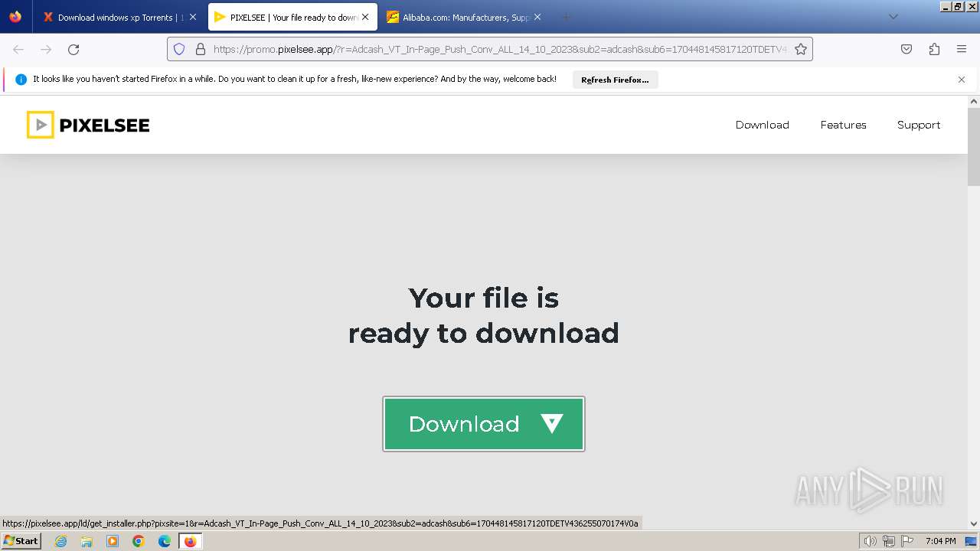This screenshot has width=980, height=551.
Task: Close the Download windows xp Torrents tab
Action: (x=192, y=17)
